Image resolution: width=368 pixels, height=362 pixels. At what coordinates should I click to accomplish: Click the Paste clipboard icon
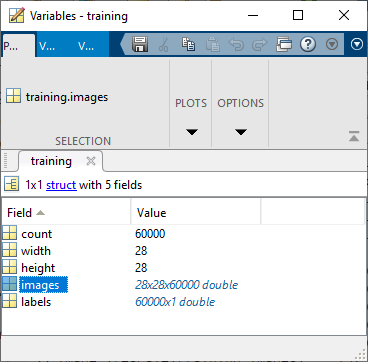[x=212, y=44]
